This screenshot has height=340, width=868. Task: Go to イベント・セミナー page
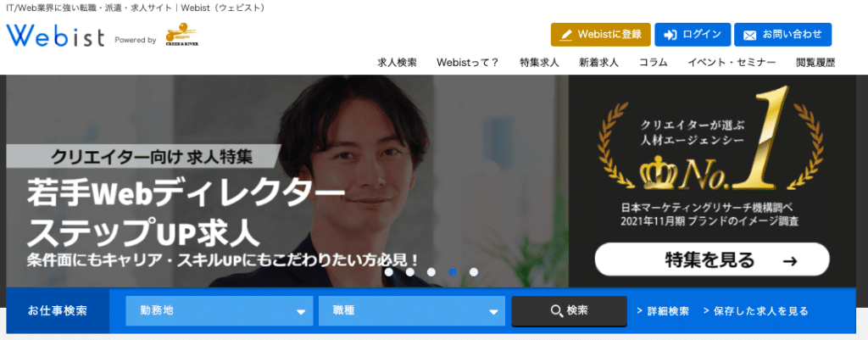732,63
